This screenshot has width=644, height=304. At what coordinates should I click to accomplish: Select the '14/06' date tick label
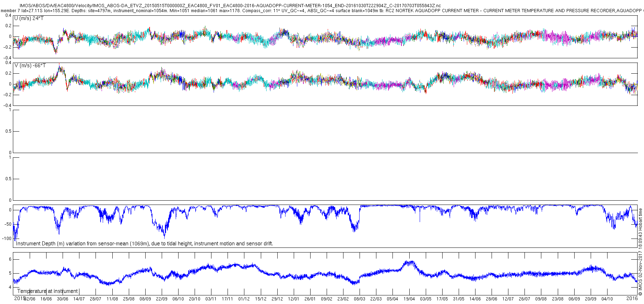pyautogui.click(x=475, y=299)
